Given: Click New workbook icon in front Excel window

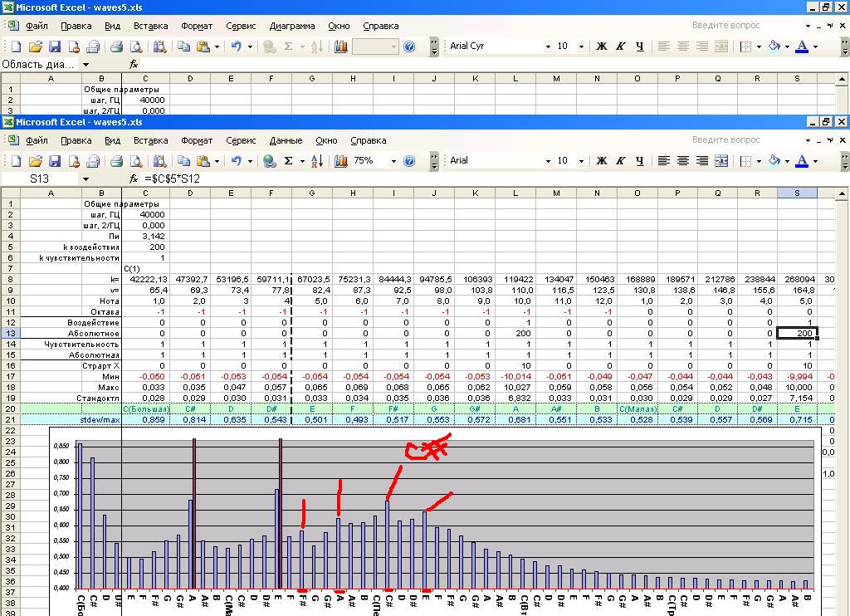Looking at the screenshot, I should [17, 161].
